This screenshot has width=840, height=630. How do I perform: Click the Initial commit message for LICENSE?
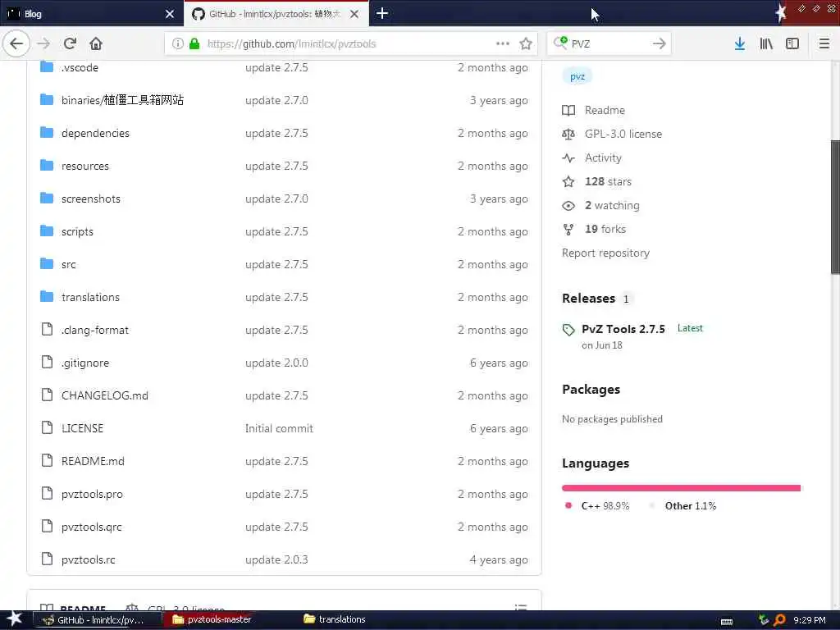[x=279, y=428]
